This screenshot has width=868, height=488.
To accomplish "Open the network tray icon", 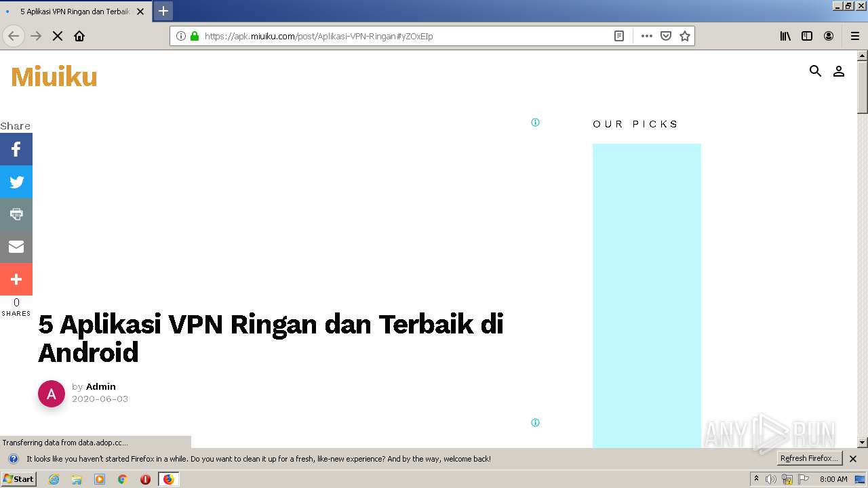I will [x=787, y=479].
